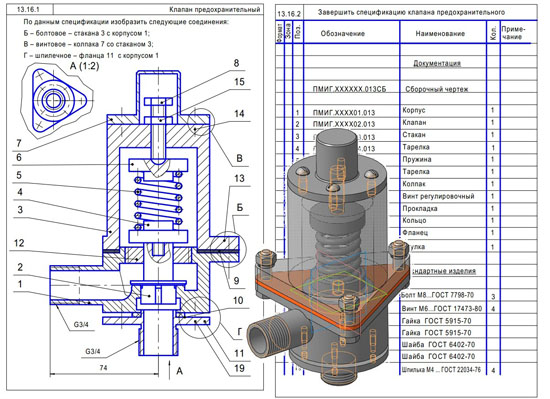
Task: Click the Наименование column header
Action: tap(440, 34)
